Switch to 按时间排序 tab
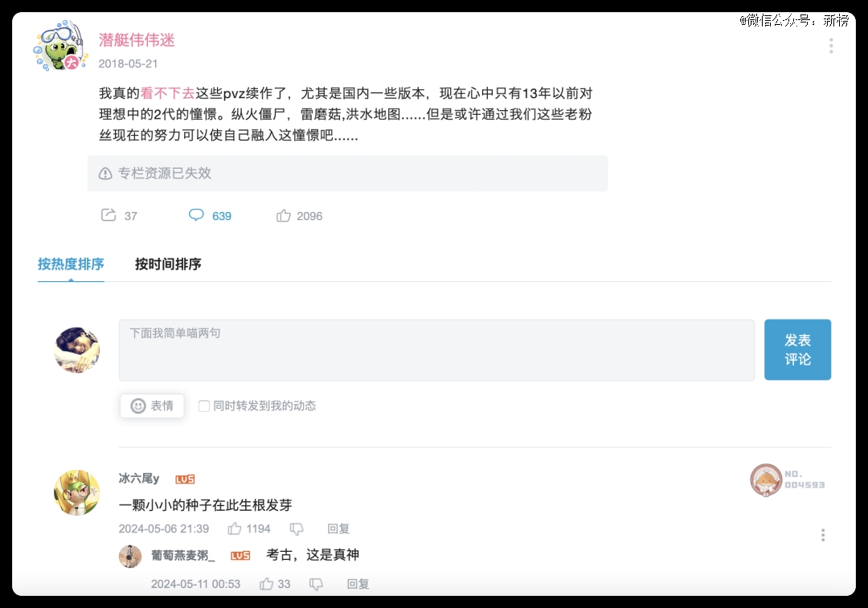This screenshot has width=868, height=608. tap(168, 264)
